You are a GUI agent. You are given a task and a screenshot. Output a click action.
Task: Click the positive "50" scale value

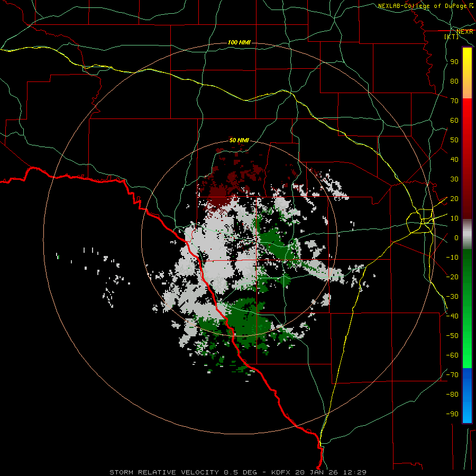[x=454, y=140]
